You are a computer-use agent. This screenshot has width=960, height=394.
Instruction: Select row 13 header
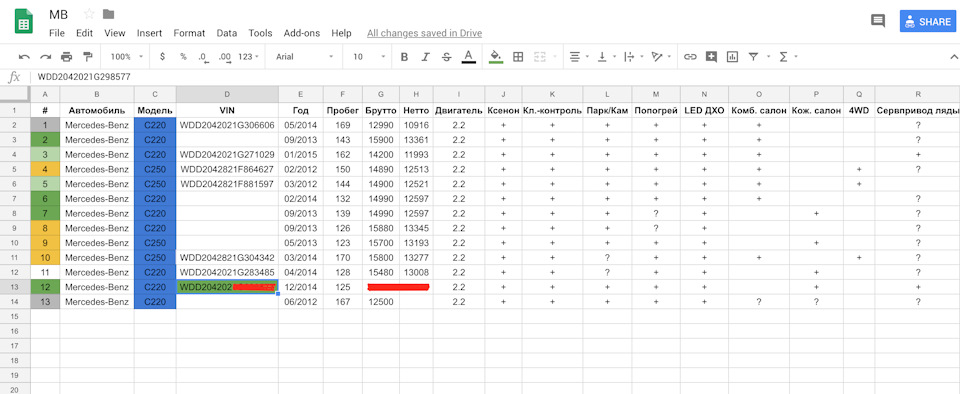tap(15, 287)
